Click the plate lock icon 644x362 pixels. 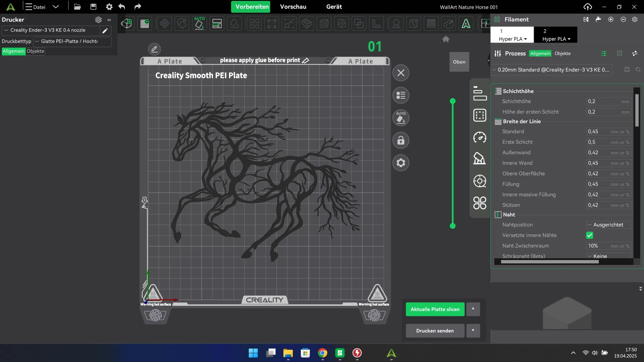point(401,140)
